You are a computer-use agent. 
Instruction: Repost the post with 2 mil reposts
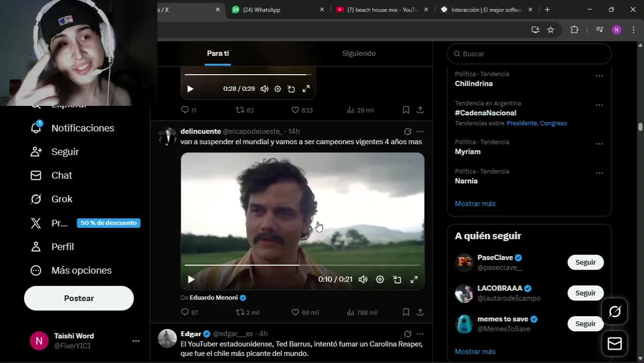(248, 313)
